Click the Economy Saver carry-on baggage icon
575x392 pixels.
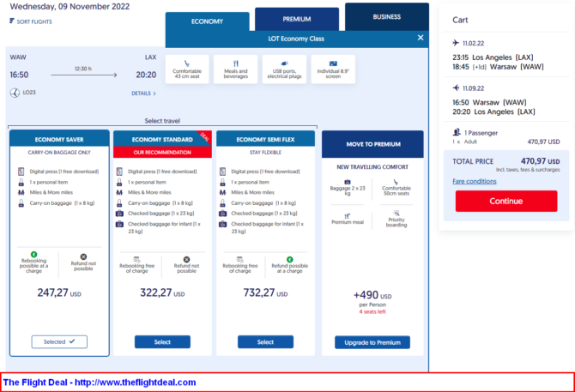point(21,203)
